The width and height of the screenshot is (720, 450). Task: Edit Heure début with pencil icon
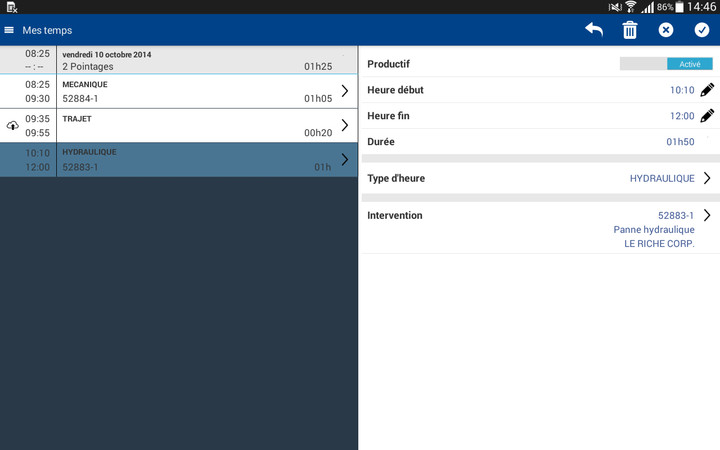pos(707,90)
